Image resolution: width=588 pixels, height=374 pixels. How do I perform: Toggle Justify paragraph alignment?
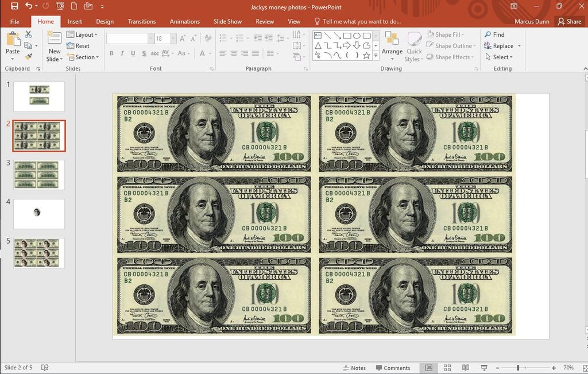click(x=256, y=53)
